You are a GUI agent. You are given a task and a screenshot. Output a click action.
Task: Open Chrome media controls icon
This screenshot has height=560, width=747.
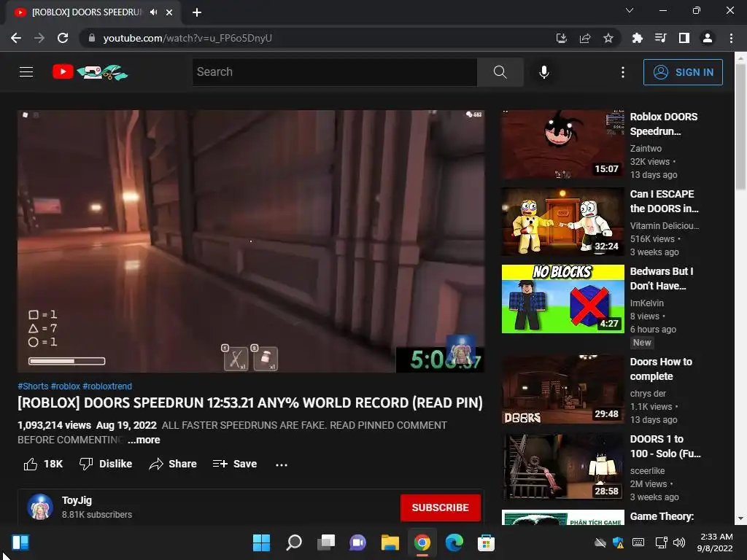coord(661,38)
